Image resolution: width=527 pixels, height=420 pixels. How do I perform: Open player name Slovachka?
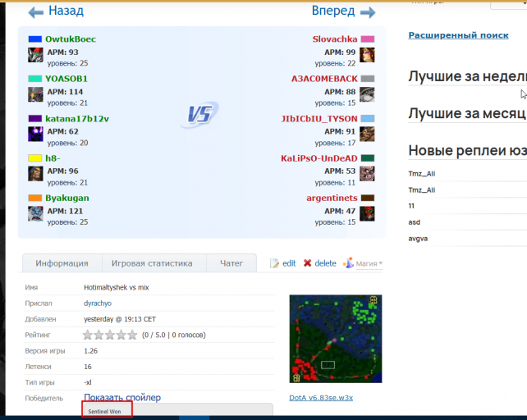335,39
